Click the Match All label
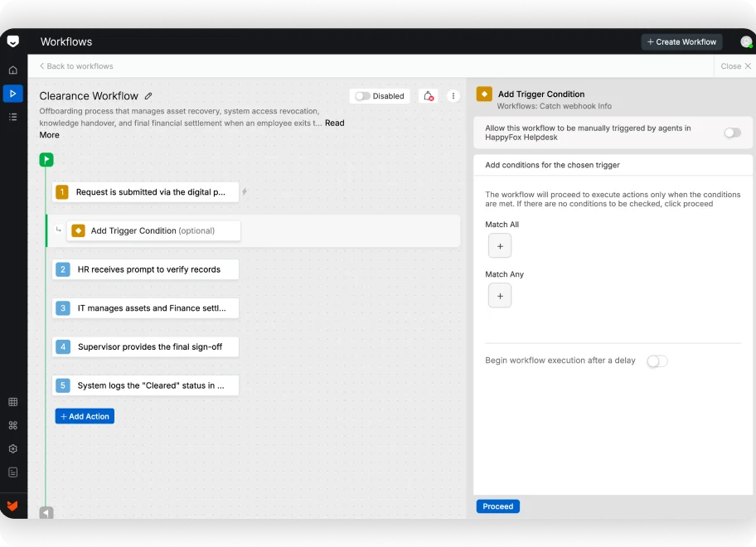This screenshot has width=756, height=547. pos(502,225)
